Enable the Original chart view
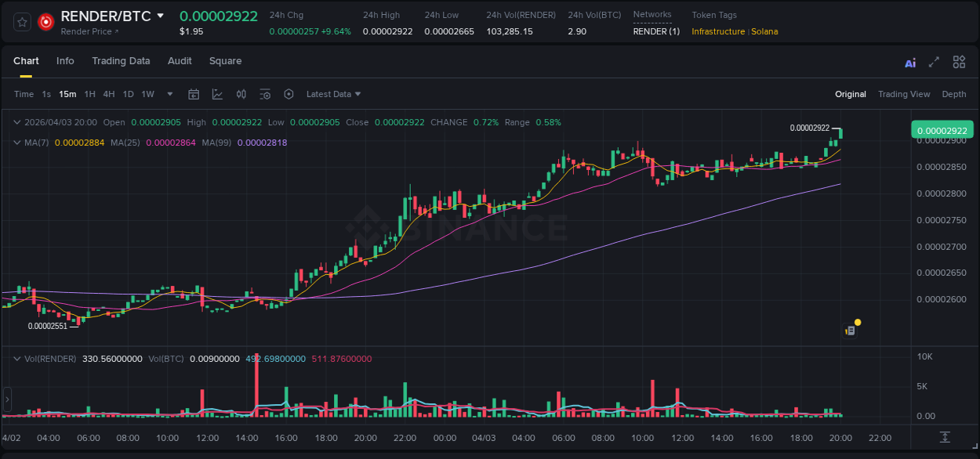The height and width of the screenshot is (459, 980). pyautogui.click(x=851, y=94)
